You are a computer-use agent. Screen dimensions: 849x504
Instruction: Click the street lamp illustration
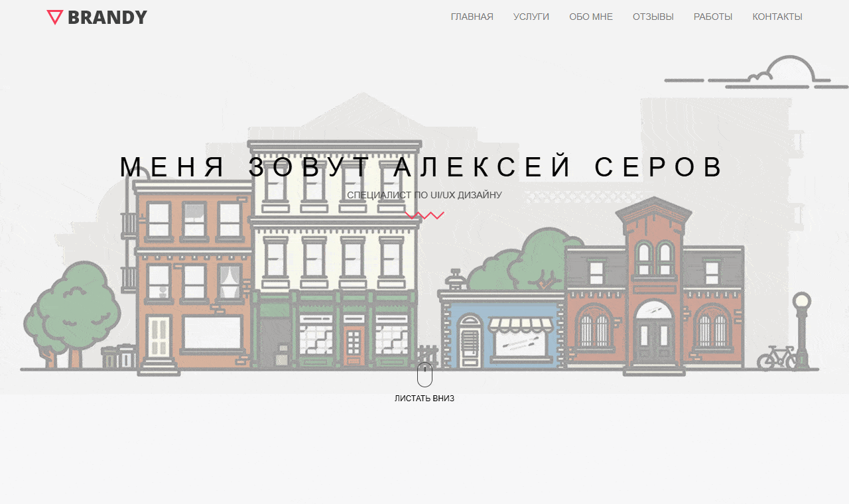tap(802, 330)
